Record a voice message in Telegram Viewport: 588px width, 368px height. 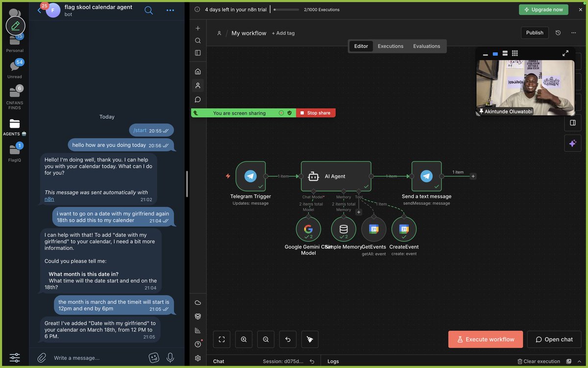point(171,358)
